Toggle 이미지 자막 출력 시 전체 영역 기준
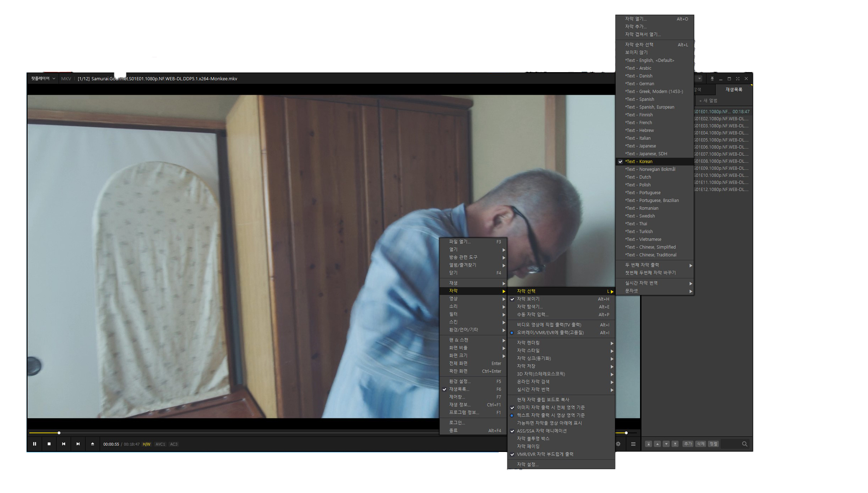This screenshot has height=493, width=868. point(561,408)
